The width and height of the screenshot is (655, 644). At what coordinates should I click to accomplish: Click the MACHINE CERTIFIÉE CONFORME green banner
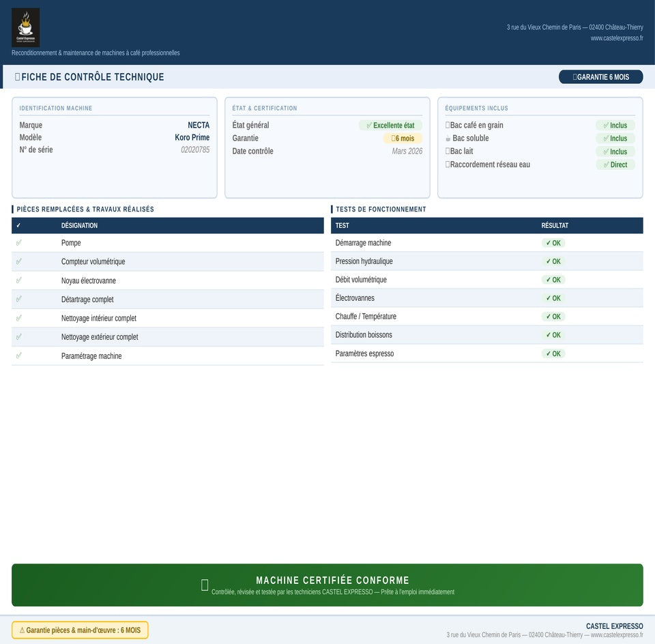click(x=327, y=585)
